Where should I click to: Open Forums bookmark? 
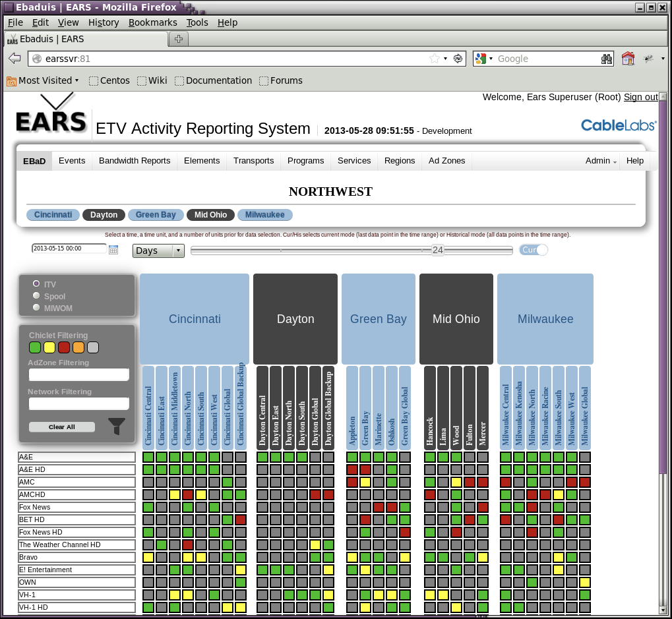pos(281,80)
